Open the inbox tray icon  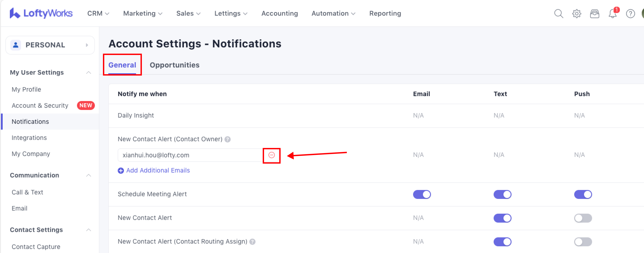click(595, 13)
